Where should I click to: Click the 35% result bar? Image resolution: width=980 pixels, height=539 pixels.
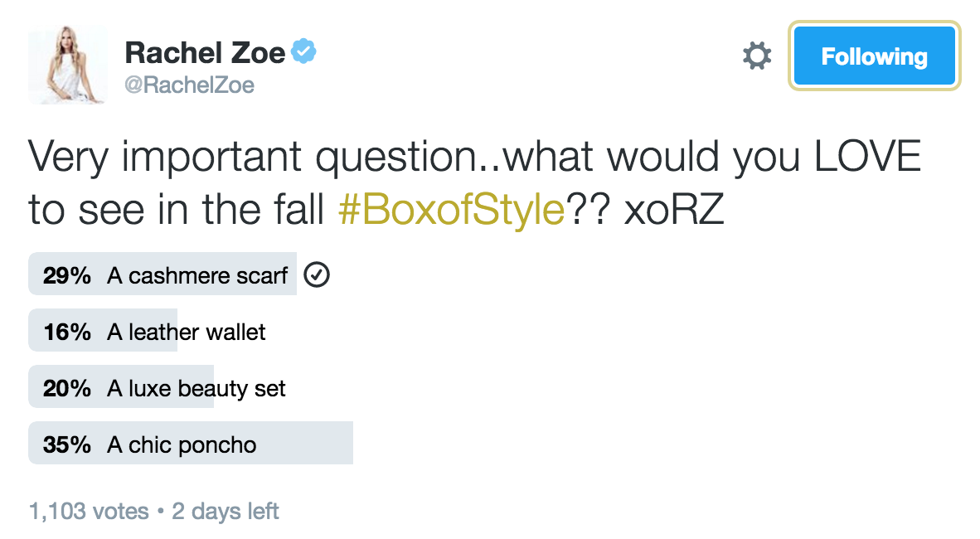pyautogui.click(x=191, y=444)
